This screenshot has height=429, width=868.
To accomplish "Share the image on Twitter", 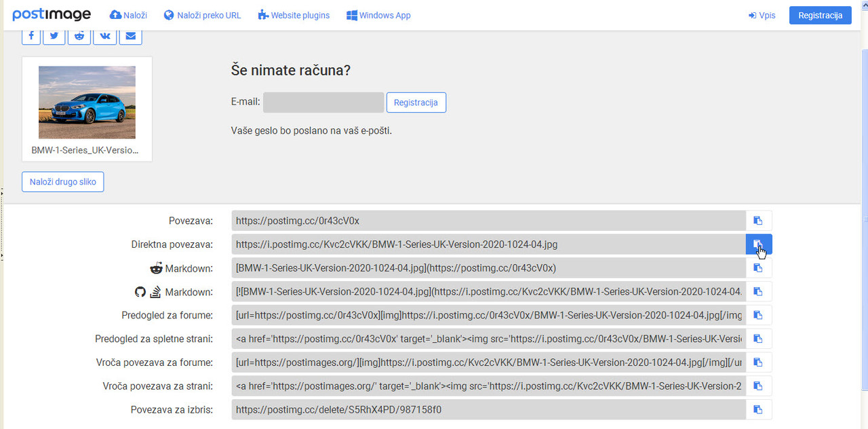I will click(x=54, y=37).
